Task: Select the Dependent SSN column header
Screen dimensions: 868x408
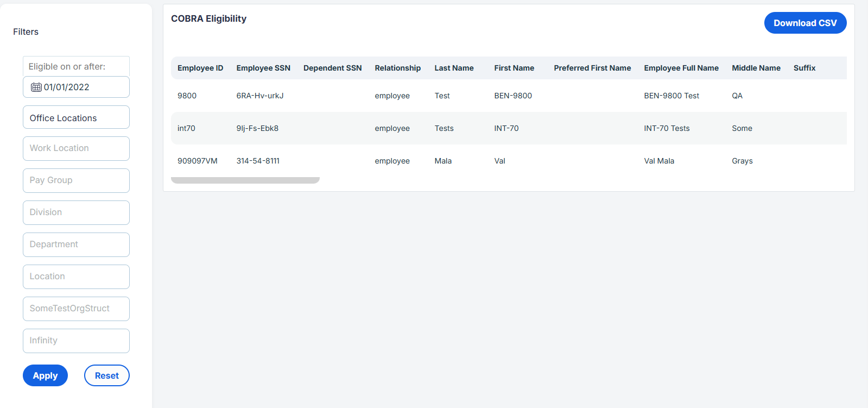Action: point(333,68)
